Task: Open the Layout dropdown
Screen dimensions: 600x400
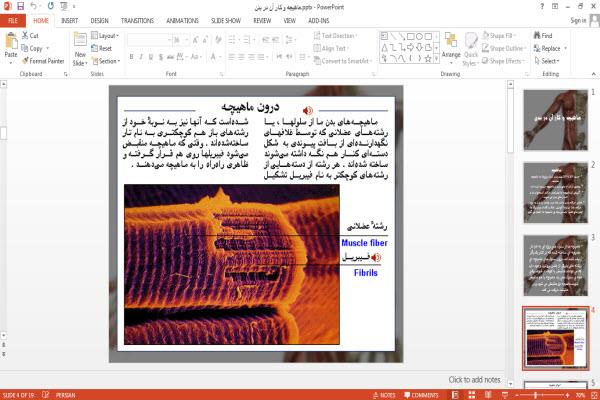Action: tap(106, 36)
